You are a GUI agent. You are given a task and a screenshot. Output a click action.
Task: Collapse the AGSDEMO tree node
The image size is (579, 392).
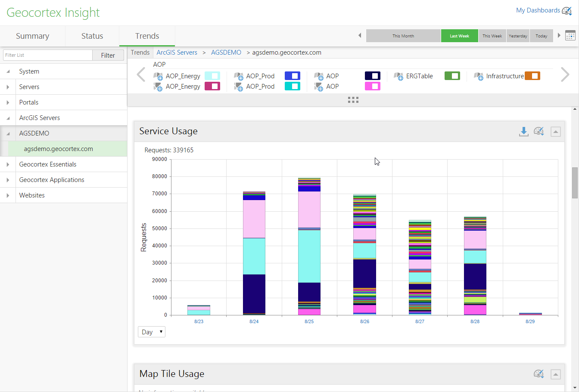pyautogui.click(x=8, y=133)
